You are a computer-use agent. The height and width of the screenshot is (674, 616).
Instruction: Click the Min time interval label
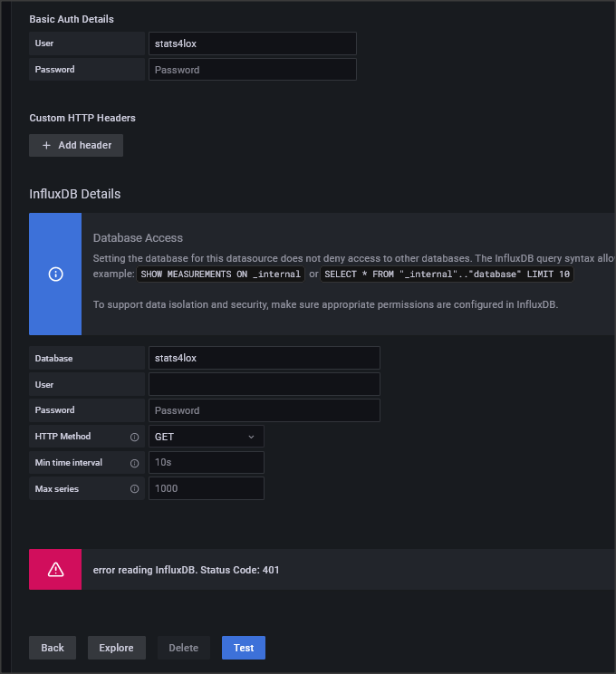pyautogui.click(x=68, y=463)
